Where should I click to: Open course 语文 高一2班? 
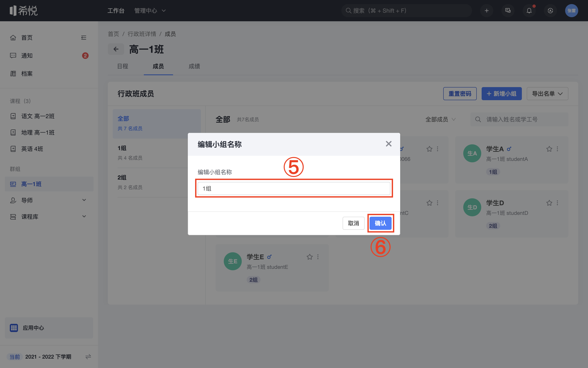pos(49,116)
